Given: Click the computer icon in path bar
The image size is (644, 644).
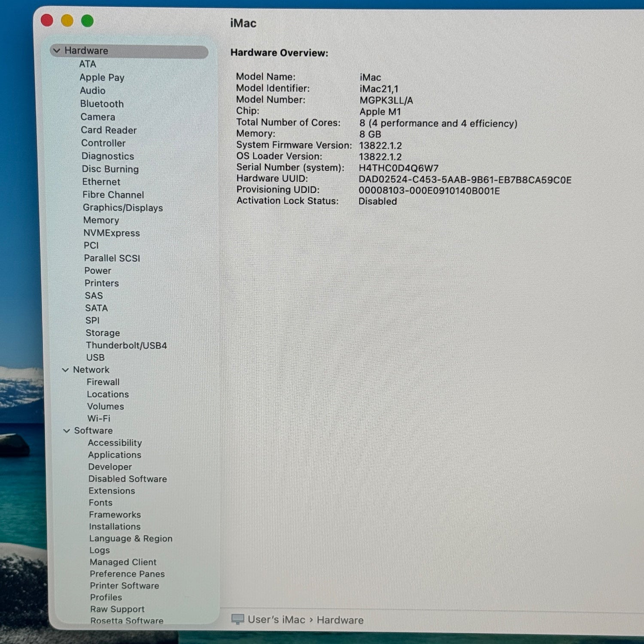Looking at the screenshot, I should tap(238, 619).
